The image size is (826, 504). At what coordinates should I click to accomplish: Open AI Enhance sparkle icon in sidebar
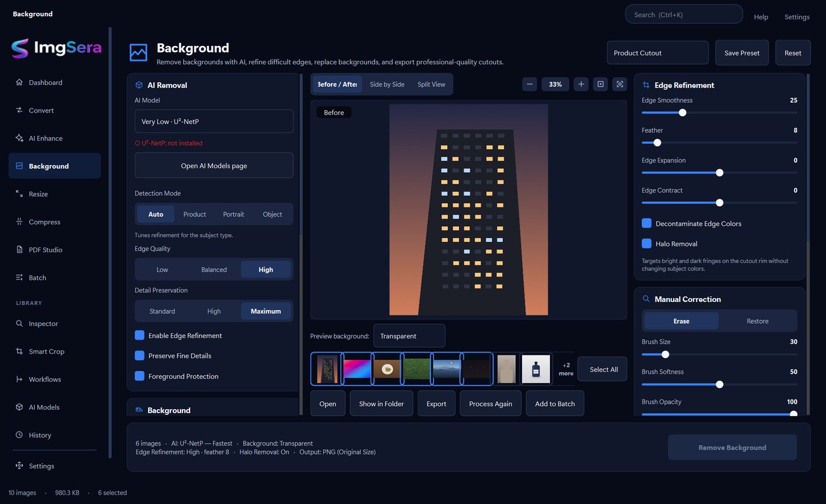coord(19,138)
